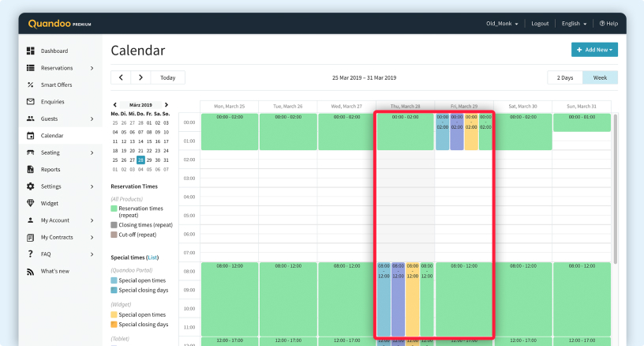Select the Cut-off repeat swatch
The width and height of the screenshot is (644, 346).
click(x=114, y=235)
